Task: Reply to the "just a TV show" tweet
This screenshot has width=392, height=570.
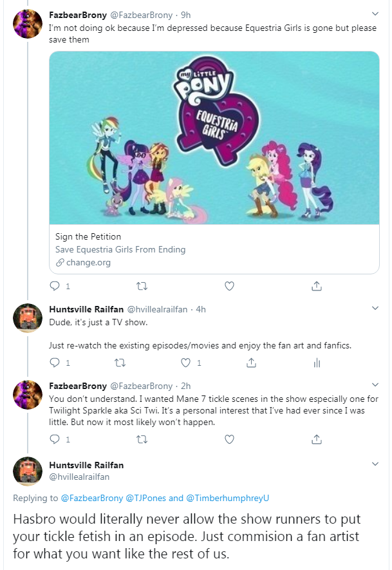Action: click(55, 363)
